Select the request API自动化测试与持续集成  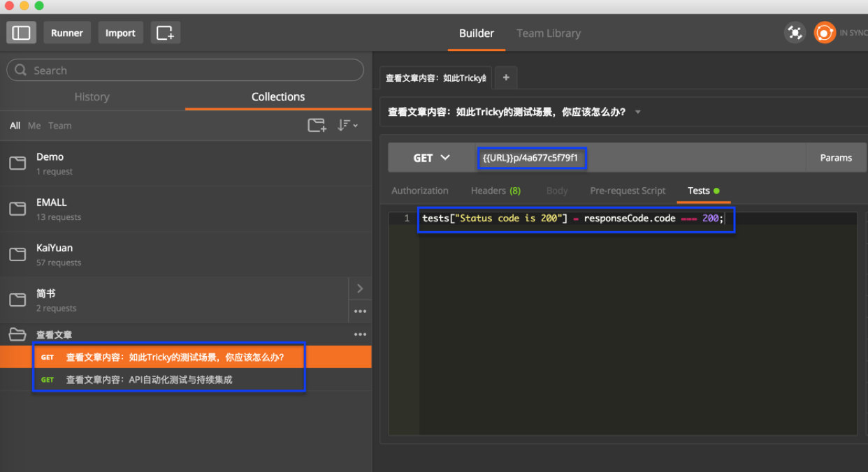[x=185, y=380]
